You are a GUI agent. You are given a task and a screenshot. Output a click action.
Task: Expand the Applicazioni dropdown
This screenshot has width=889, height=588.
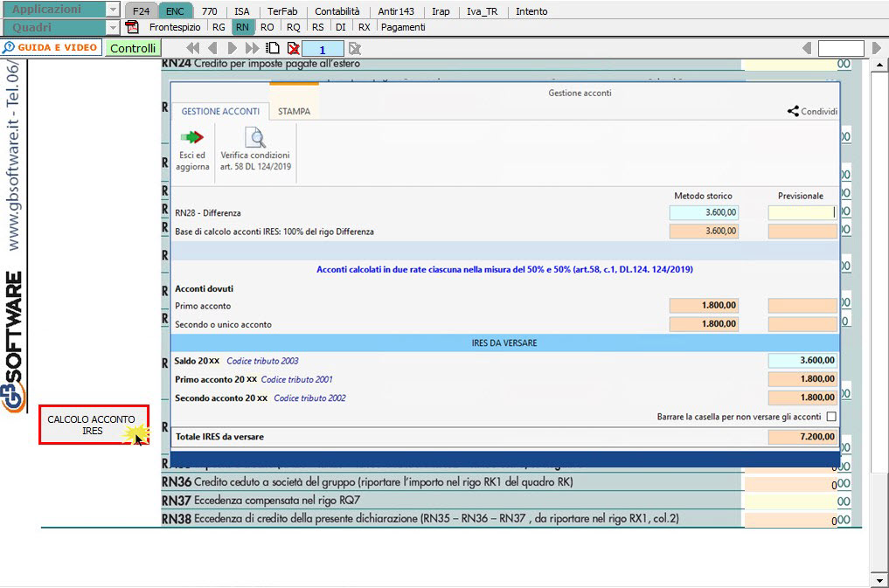coord(112,10)
